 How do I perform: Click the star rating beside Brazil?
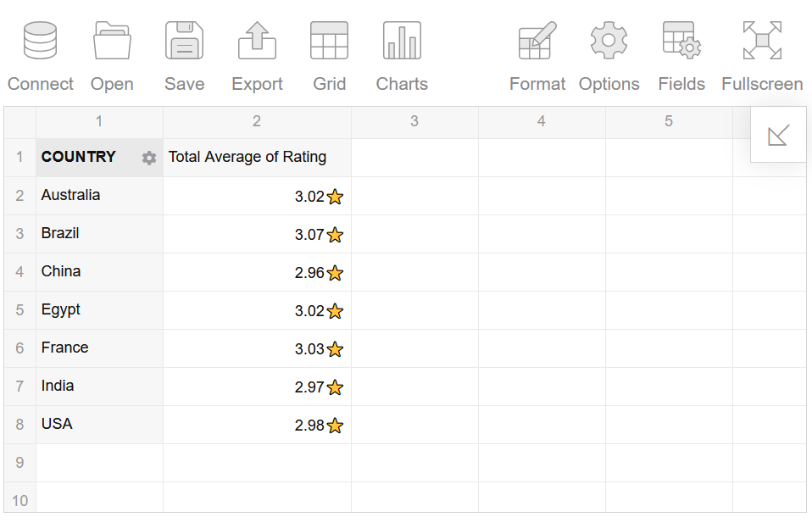pos(335,235)
